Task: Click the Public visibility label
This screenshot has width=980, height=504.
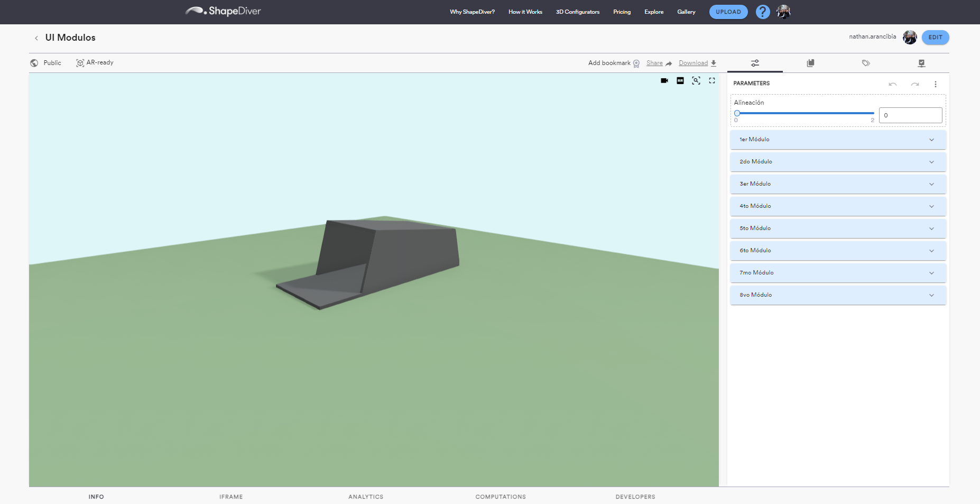Action: [x=52, y=63]
